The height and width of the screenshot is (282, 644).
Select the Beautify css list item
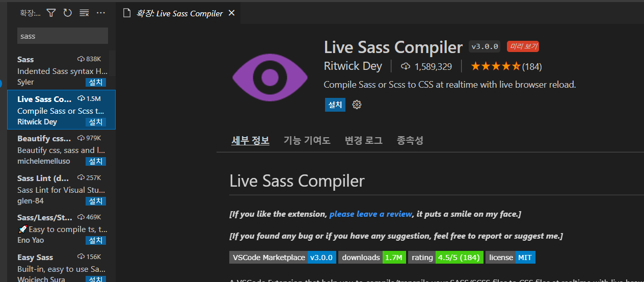pyautogui.click(x=61, y=149)
